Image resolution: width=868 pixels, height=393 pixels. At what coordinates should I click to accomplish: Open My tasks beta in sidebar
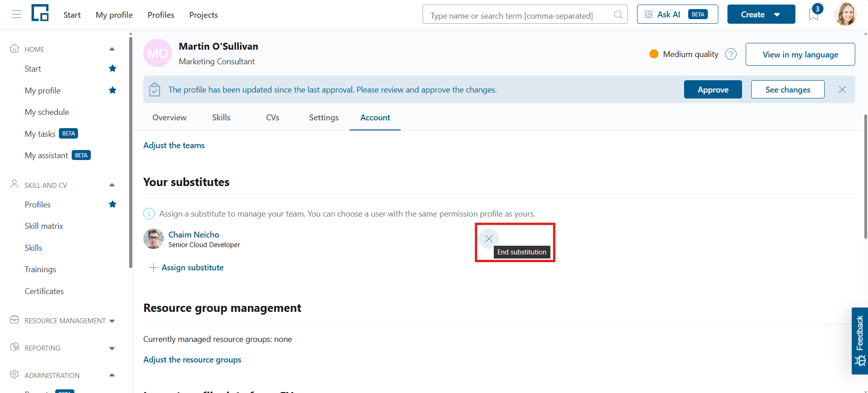coord(51,134)
